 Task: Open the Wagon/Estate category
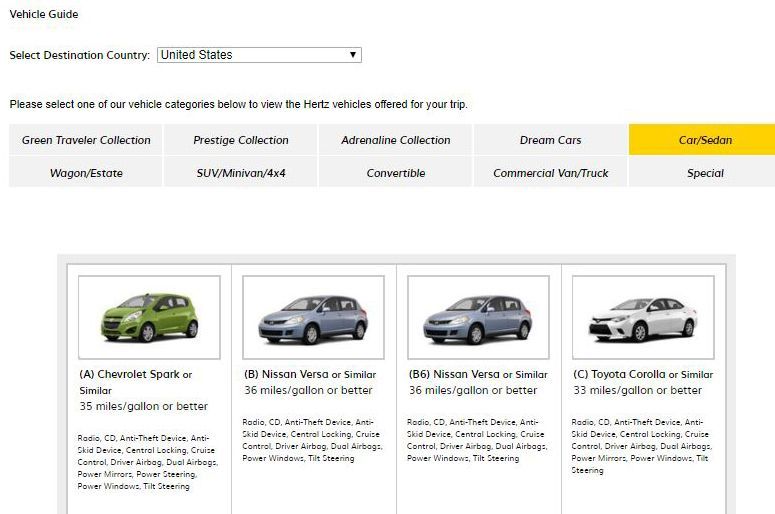coord(86,173)
